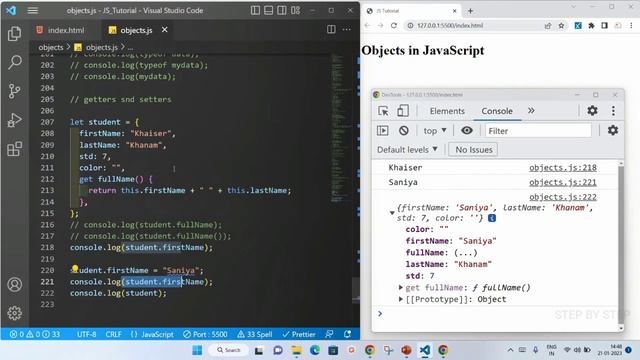Toggle the bottom panel layout icon
640x360 pixels.
pos(269,11)
